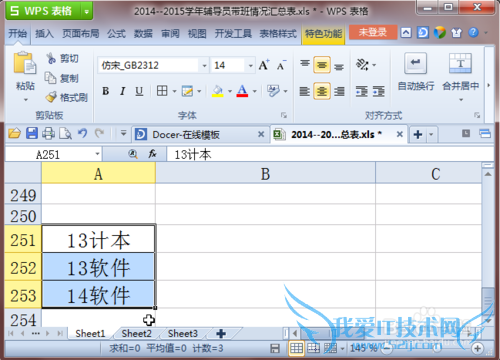Toggle Italic formatting

click(123, 91)
